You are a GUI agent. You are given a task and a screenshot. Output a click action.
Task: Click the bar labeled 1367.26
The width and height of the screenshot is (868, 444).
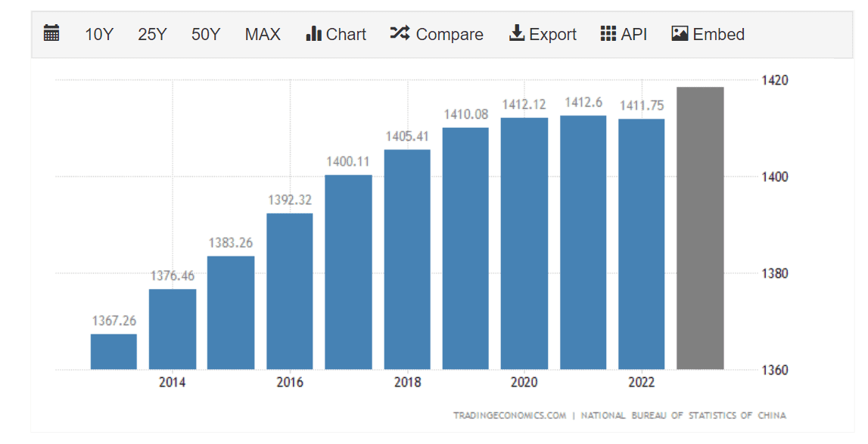coord(114,352)
